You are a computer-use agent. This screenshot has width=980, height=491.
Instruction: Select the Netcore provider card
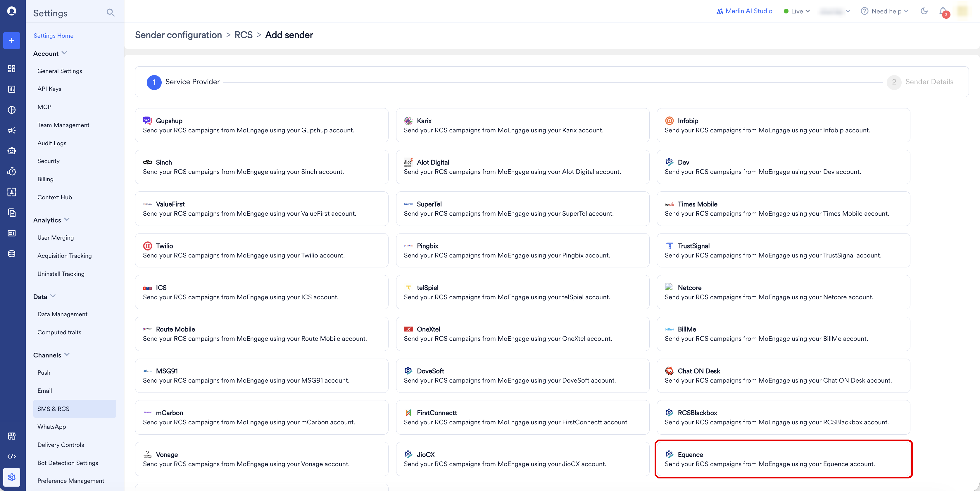[784, 292]
